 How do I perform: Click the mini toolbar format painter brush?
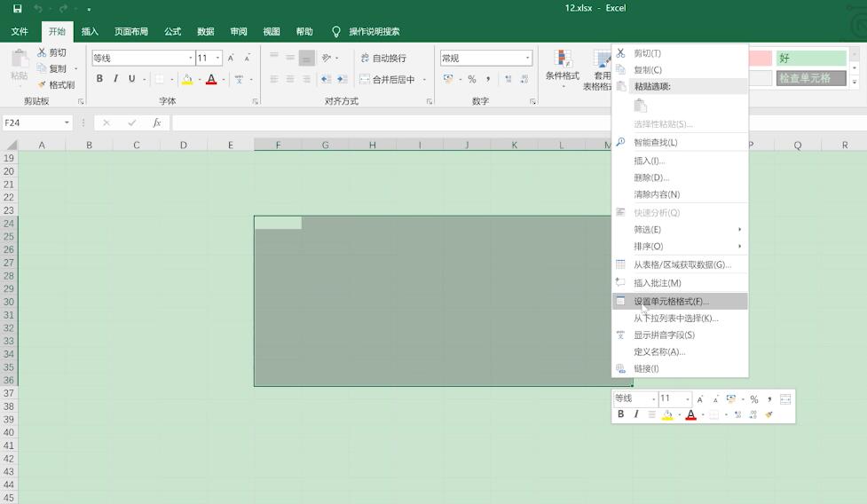(768, 413)
